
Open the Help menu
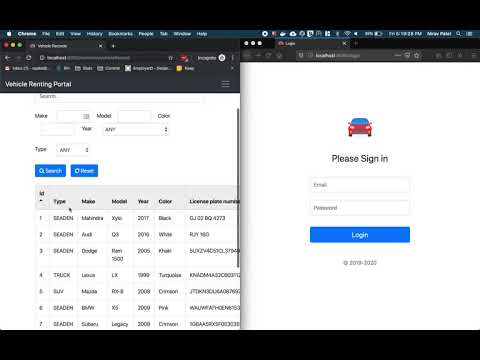pyautogui.click(x=202, y=34)
